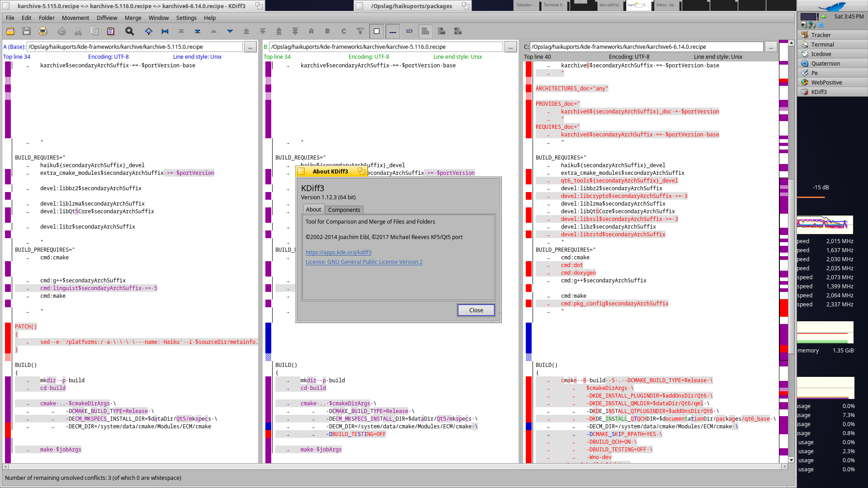
Task: Open the Diffview menu
Action: [x=107, y=18]
